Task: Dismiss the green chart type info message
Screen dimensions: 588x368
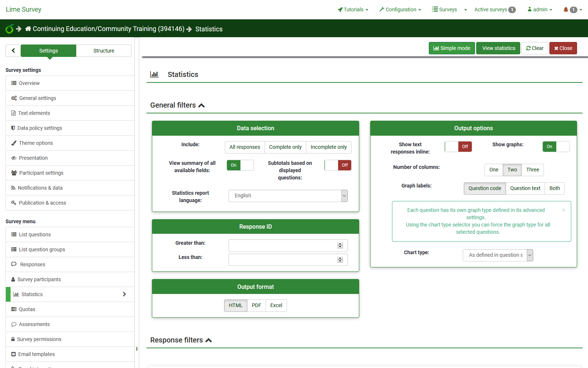Action: 564,210
